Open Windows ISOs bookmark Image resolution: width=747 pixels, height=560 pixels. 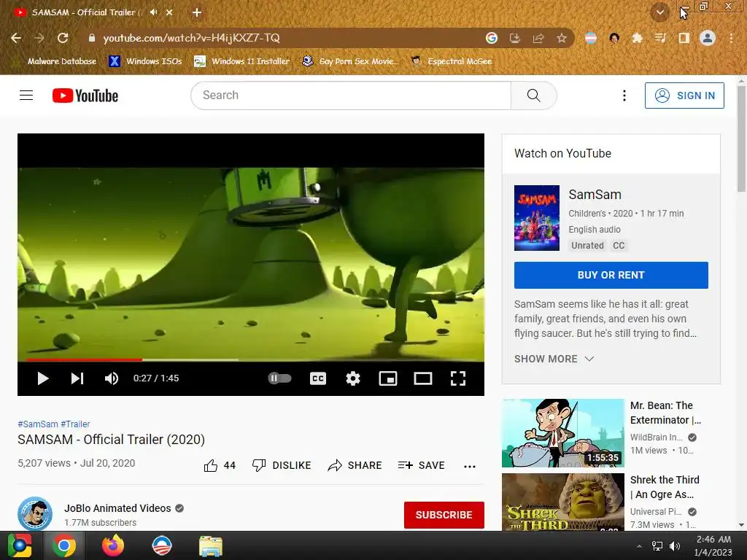[x=145, y=61]
